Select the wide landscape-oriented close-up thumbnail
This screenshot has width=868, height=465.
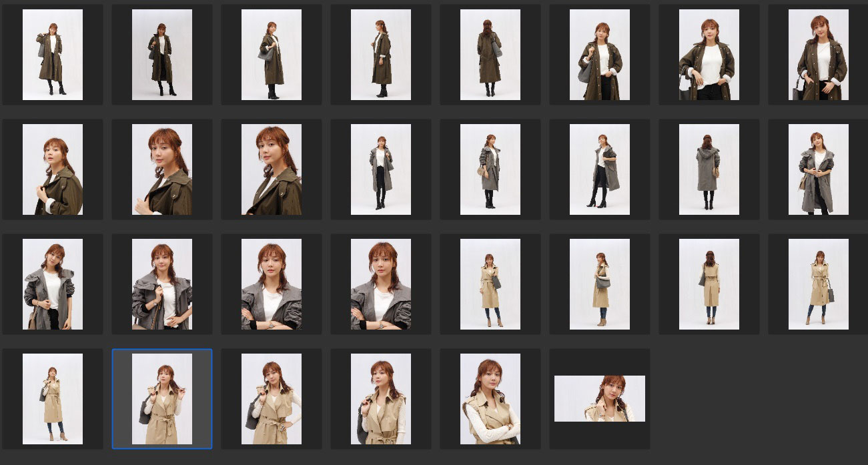click(x=599, y=398)
